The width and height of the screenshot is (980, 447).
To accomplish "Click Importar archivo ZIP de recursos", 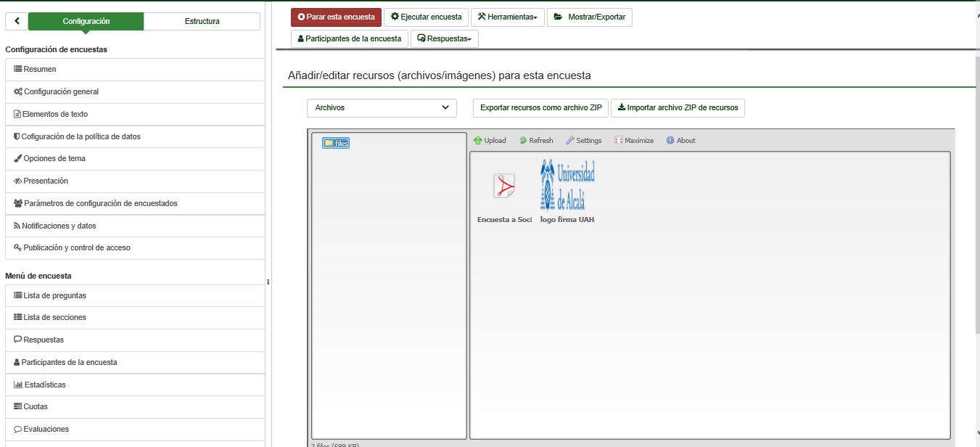I will tap(678, 108).
